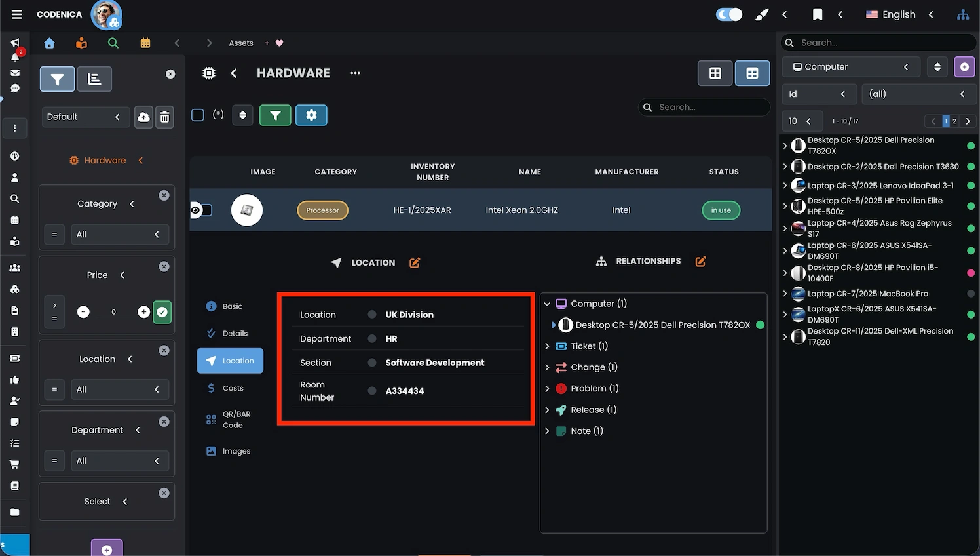The image size is (980, 556).
Task: Go to page 2 of the asset list
Action: click(x=954, y=121)
